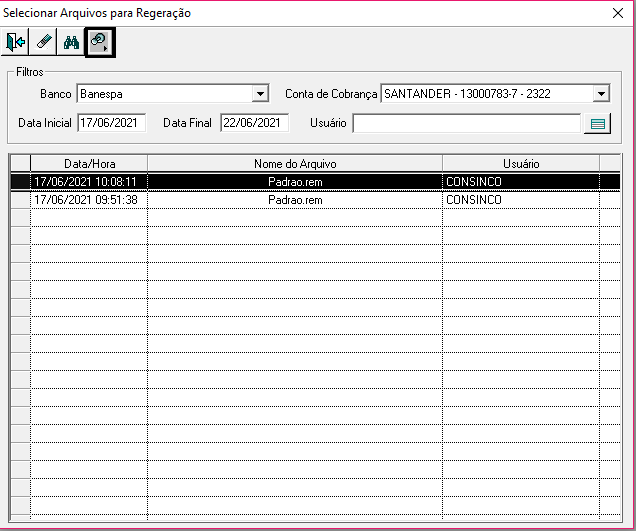The image size is (636, 531).
Task: Click Padrao.rem in the 09:51:38 row
Action: pos(295,200)
